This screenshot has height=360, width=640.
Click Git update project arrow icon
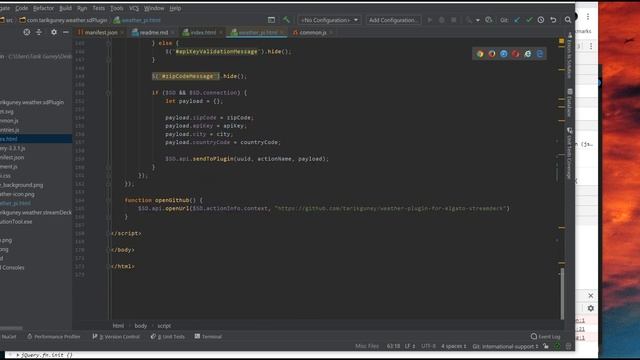point(517,20)
